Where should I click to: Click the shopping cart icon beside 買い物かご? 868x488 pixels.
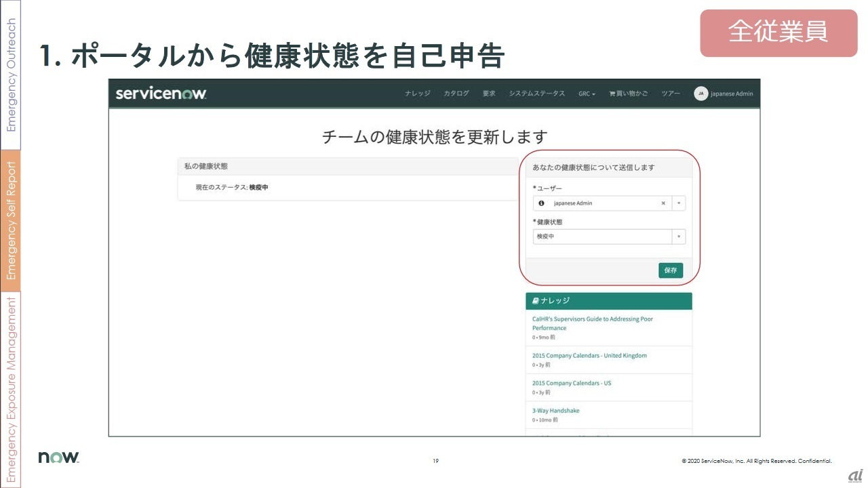point(612,94)
